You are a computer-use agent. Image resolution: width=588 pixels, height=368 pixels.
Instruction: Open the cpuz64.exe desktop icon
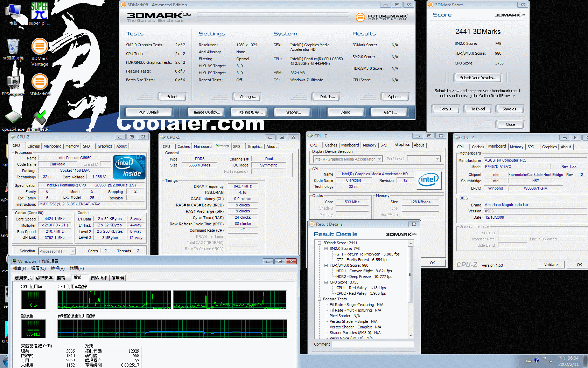pos(13,121)
